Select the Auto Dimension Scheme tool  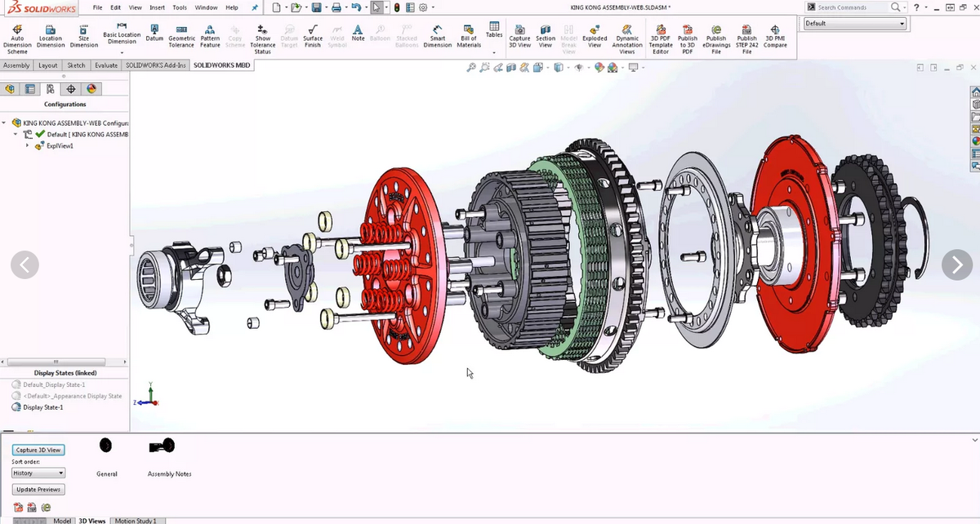point(17,39)
